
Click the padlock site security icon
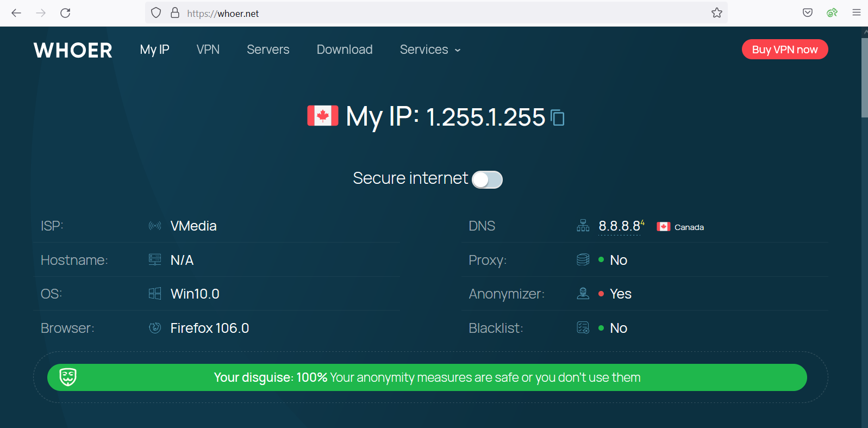point(175,13)
